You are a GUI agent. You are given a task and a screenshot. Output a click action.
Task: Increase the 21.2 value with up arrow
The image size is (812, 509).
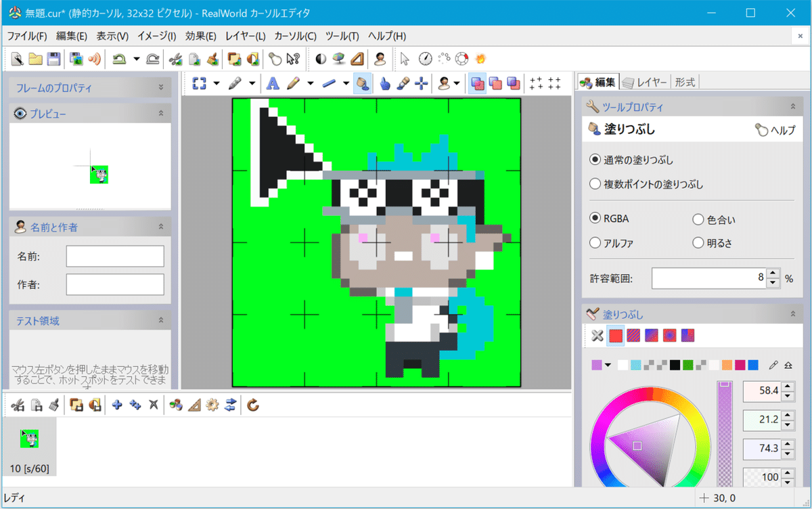click(x=787, y=414)
